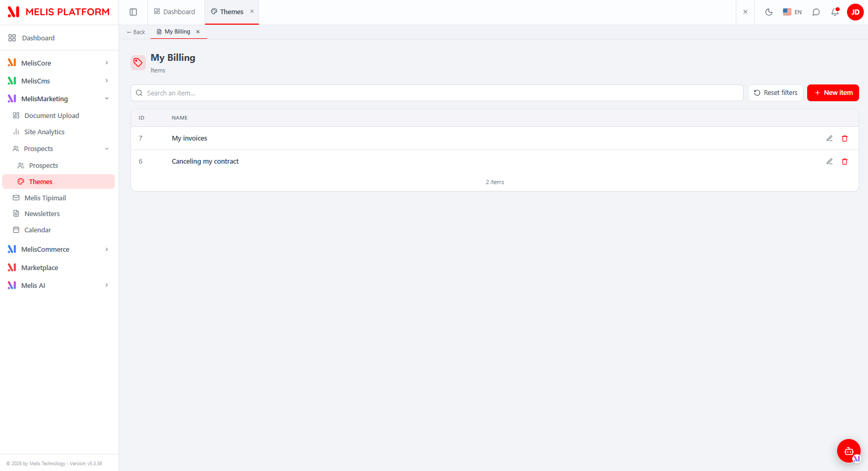The width and height of the screenshot is (868, 471).
Task: Close all tabs with the top X icon
Action: 745,12
